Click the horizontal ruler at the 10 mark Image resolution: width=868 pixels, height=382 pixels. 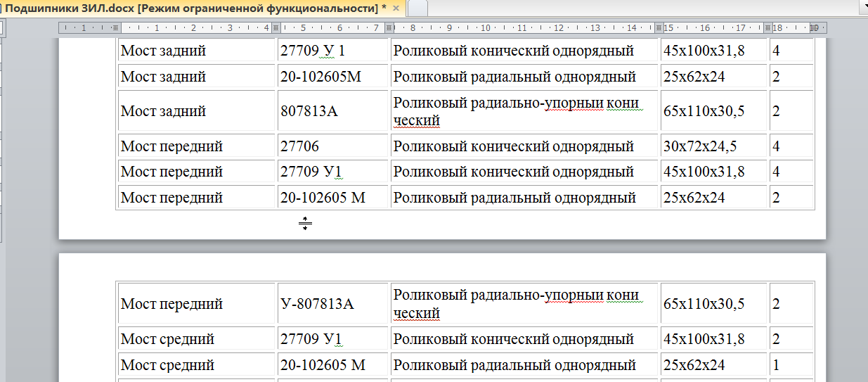click(485, 28)
